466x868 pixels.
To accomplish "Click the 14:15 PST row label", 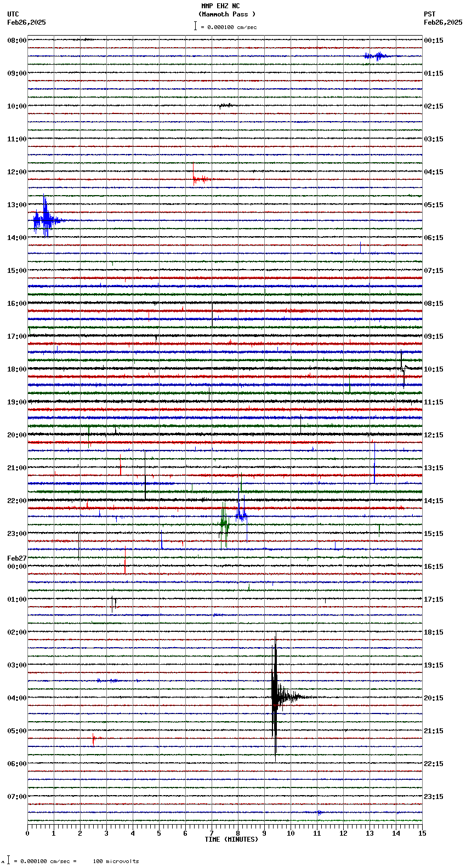I will 434,501.
